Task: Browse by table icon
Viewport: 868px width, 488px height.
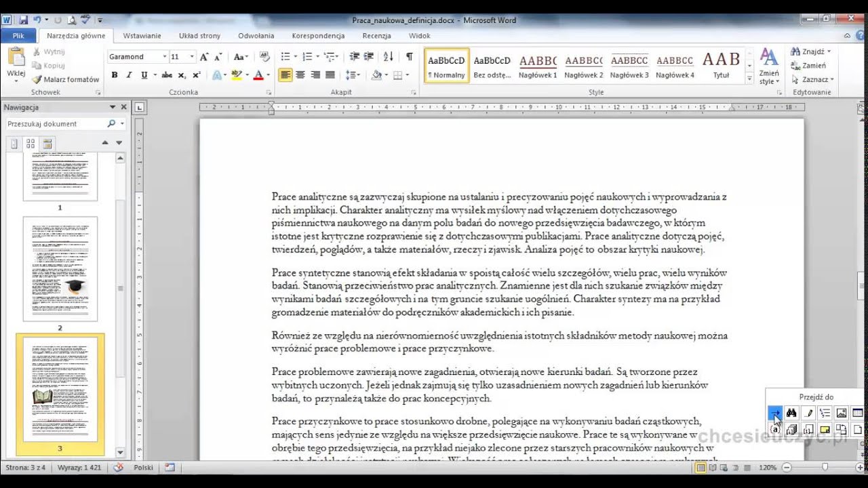Action: (858, 413)
